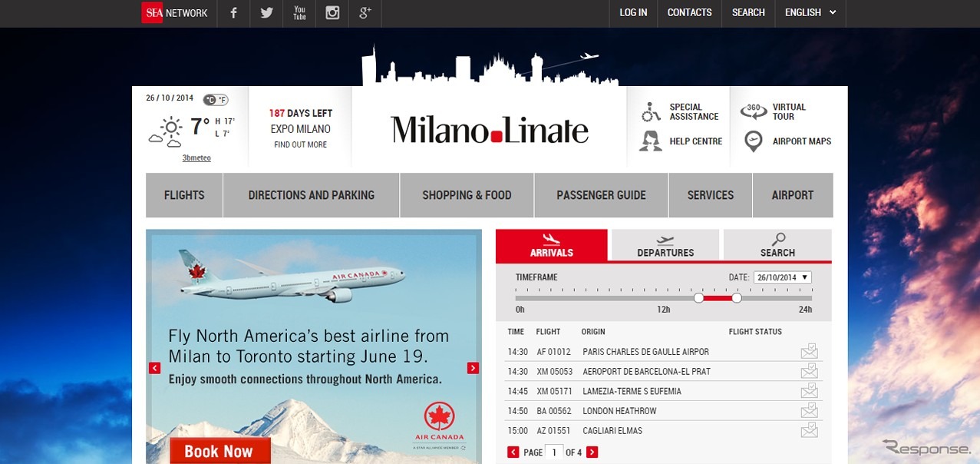Open the date dropdown showing 26/10/2014
The height and width of the screenshot is (464, 980).
pos(783,277)
